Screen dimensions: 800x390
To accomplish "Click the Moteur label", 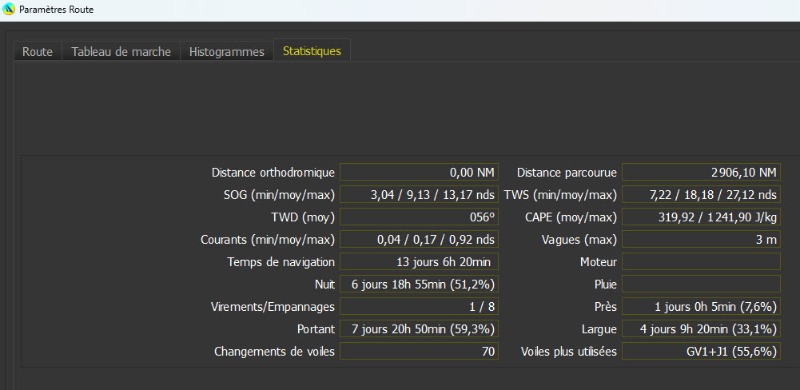I will [598, 262].
